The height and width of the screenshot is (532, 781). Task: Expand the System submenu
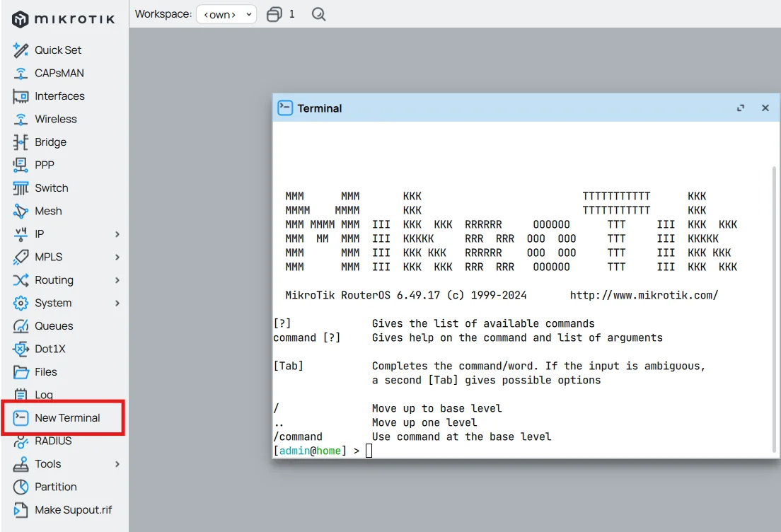pos(51,303)
